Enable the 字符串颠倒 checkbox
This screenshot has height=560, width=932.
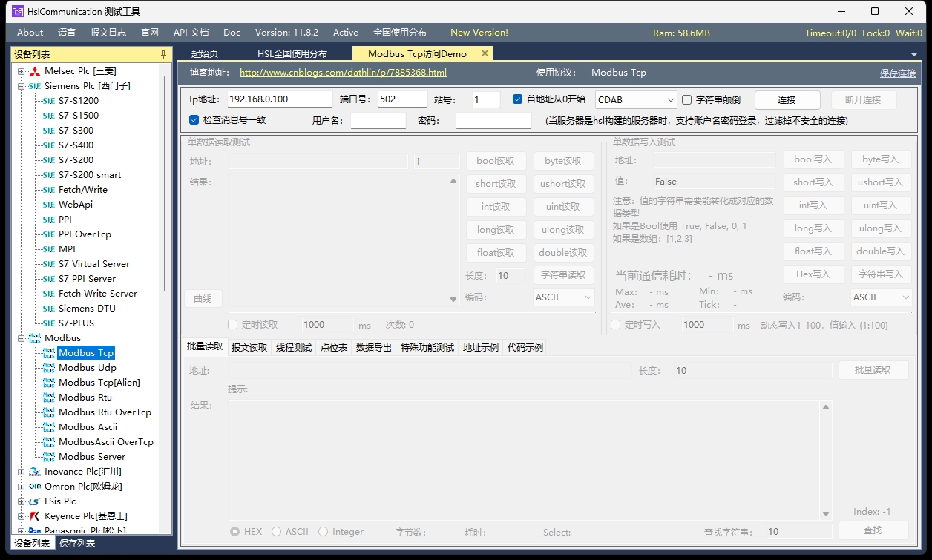(x=686, y=99)
